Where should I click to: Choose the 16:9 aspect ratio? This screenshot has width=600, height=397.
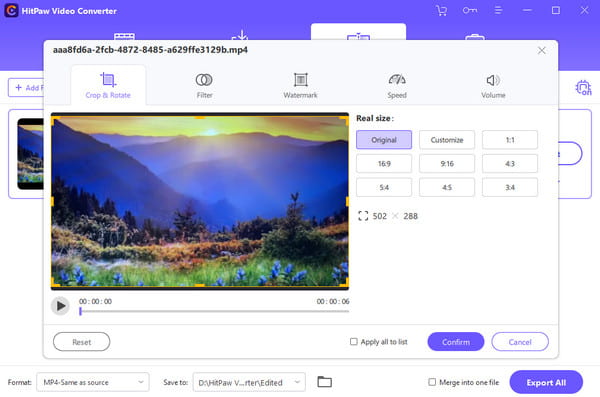coord(384,163)
